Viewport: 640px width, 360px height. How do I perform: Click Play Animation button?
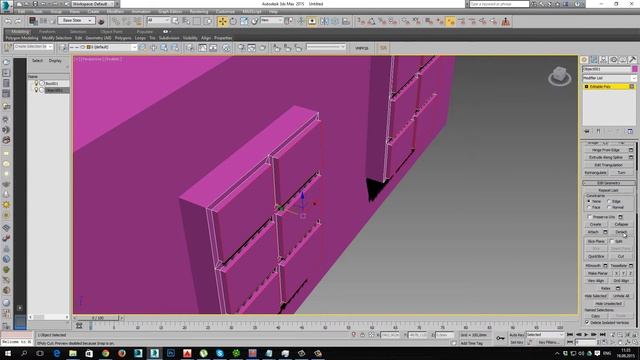point(586,335)
